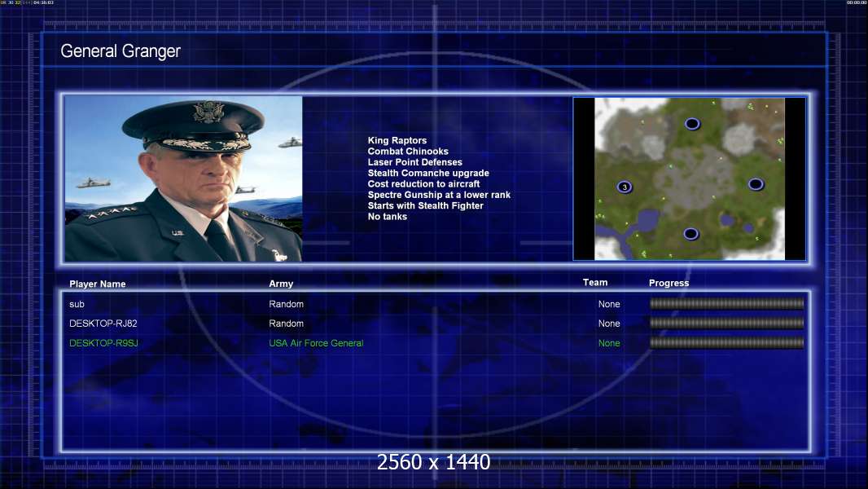
Task: Click the USA Air Force General army entry
Action: tap(316, 343)
